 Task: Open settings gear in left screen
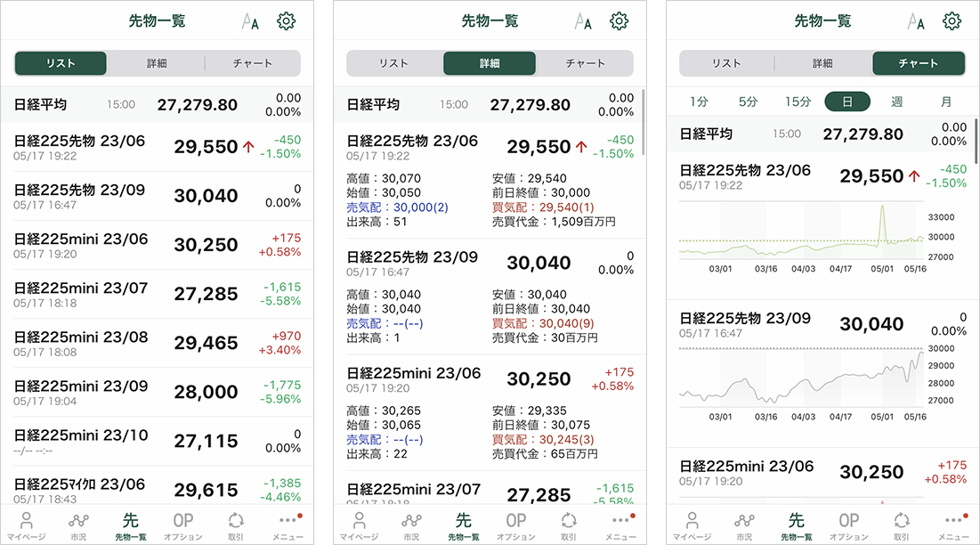coord(287,21)
